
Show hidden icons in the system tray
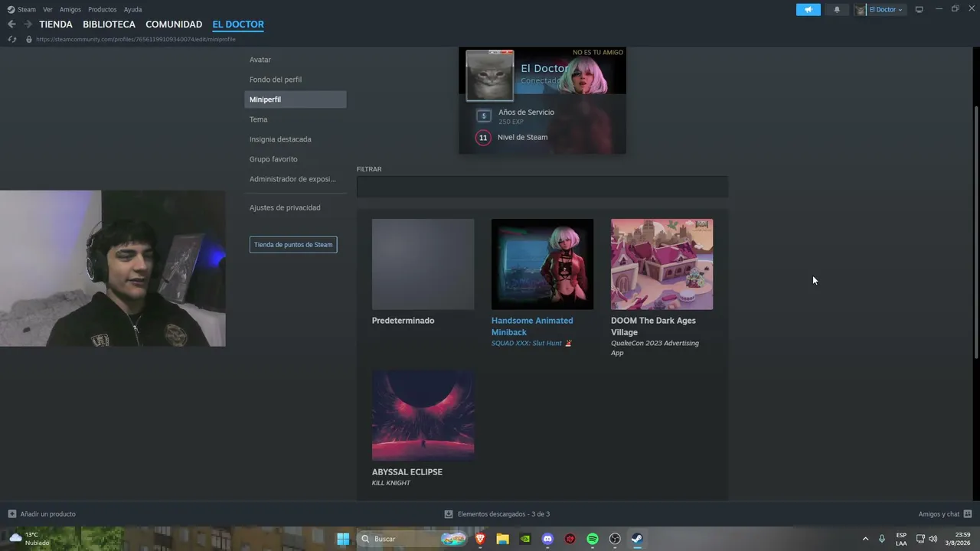click(865, 539)
